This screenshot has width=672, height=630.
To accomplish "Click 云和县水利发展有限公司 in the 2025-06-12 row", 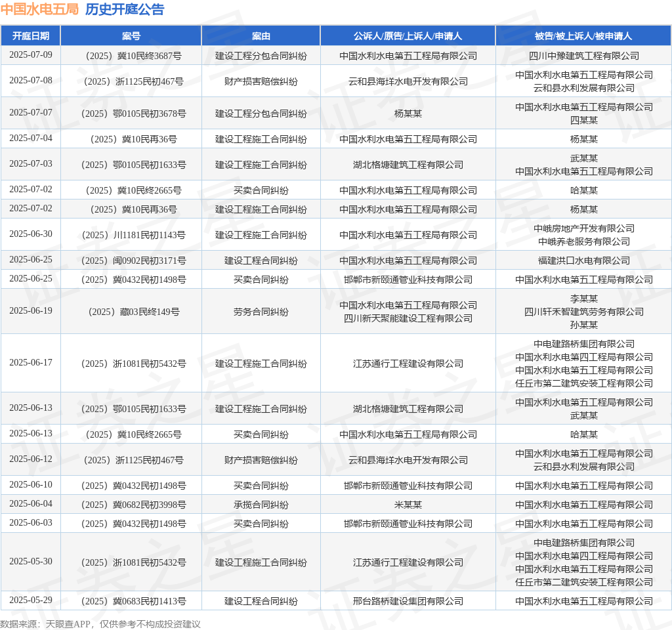I will pos(583,467).
